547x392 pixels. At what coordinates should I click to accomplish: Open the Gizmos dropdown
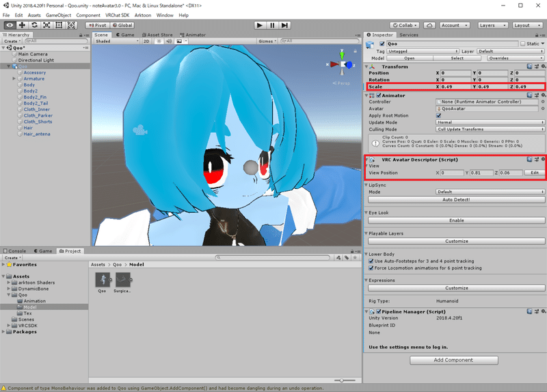(x=267, y=41)
